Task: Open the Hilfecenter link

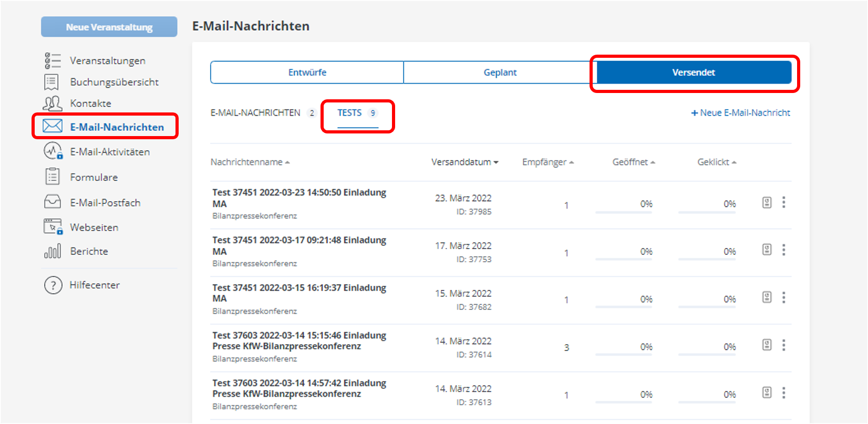Action: point(95,285)
